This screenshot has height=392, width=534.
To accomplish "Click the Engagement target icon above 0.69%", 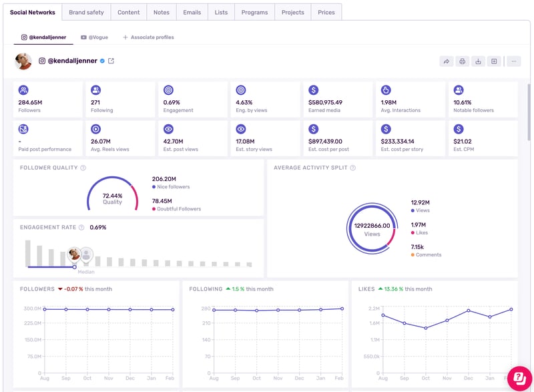I will [168, 90].
